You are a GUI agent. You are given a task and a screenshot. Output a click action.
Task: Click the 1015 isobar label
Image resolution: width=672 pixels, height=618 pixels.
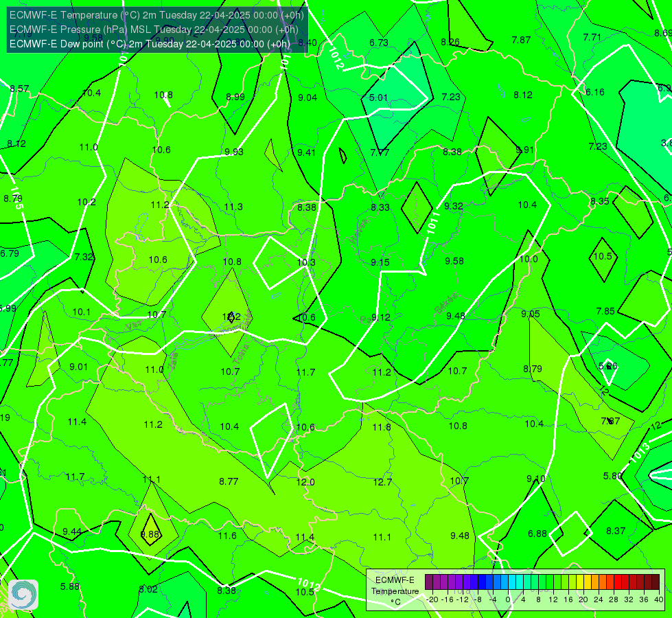point(16,197)
